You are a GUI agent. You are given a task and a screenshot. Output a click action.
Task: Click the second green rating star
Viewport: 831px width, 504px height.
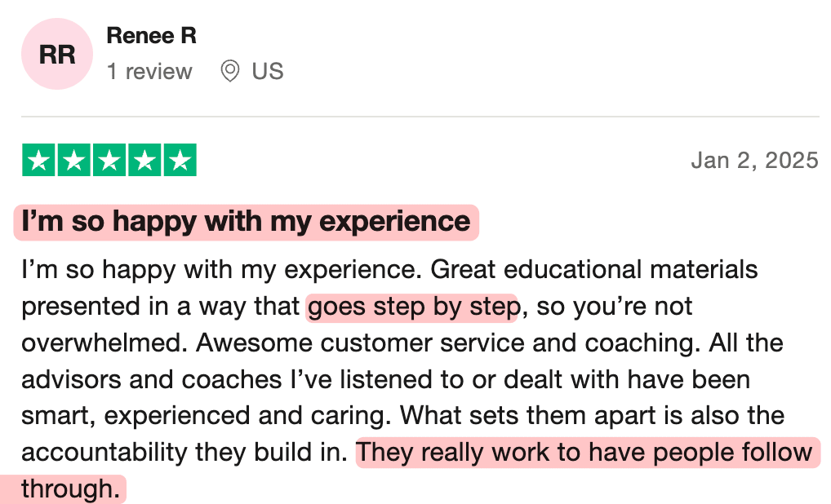click(x=74, y=161)
